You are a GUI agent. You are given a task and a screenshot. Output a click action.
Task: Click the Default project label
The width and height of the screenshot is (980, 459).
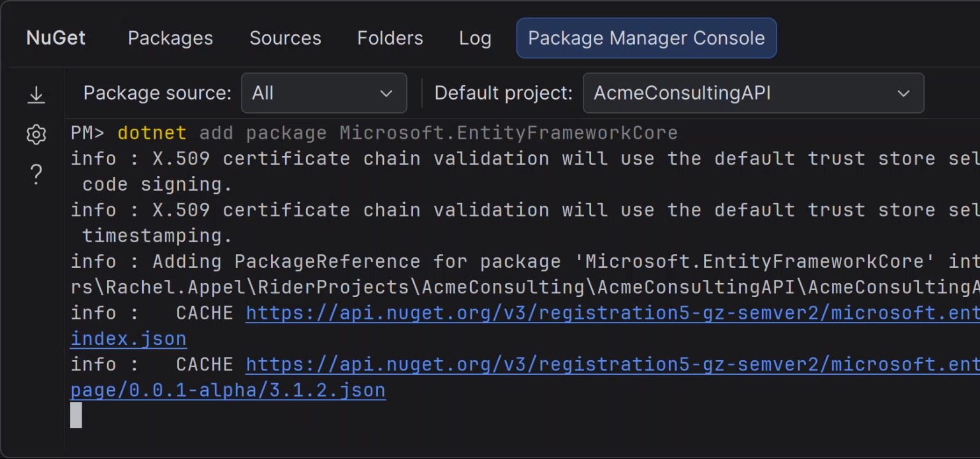(503, 93)
